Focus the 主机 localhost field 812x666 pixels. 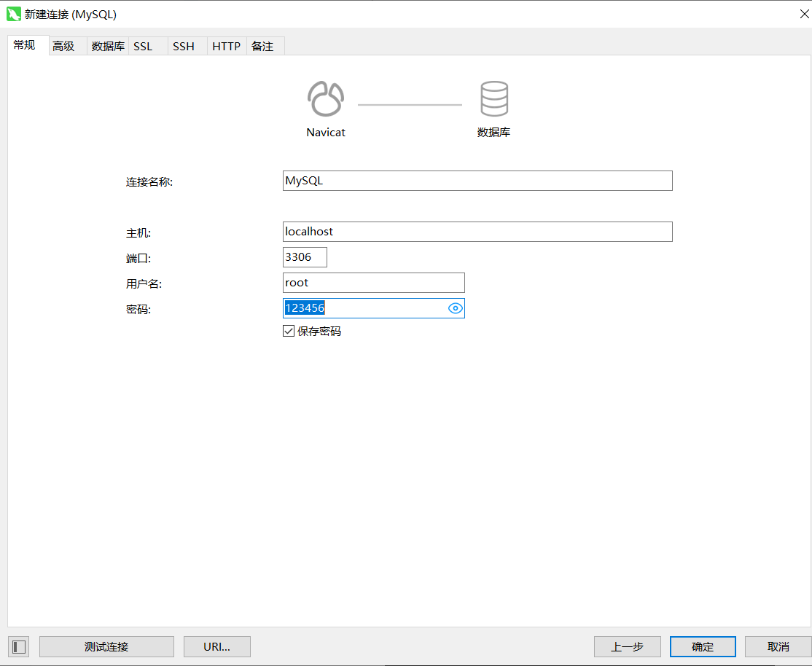pos(477,232)
